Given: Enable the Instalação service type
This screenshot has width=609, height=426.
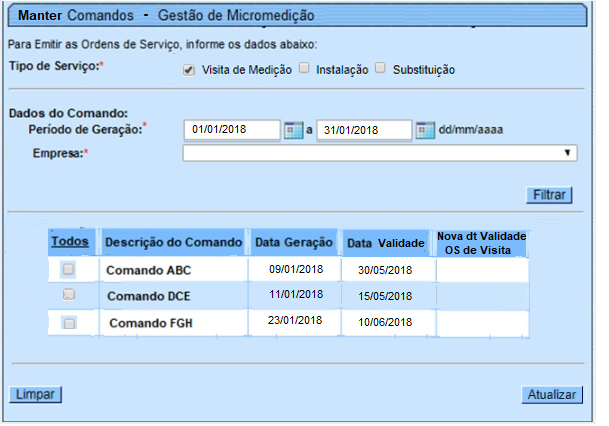Looking at the screenshot, I should click(304, 68).
